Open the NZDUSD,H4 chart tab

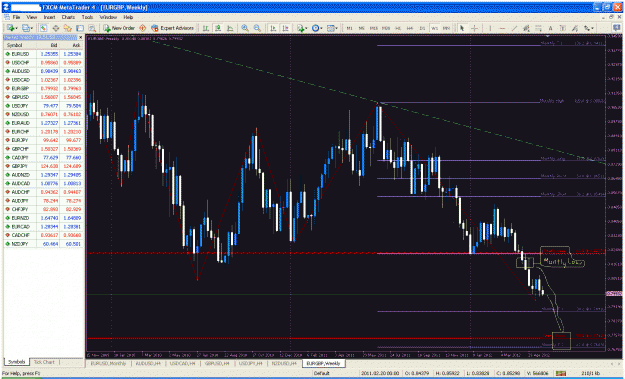click(284, 363)
